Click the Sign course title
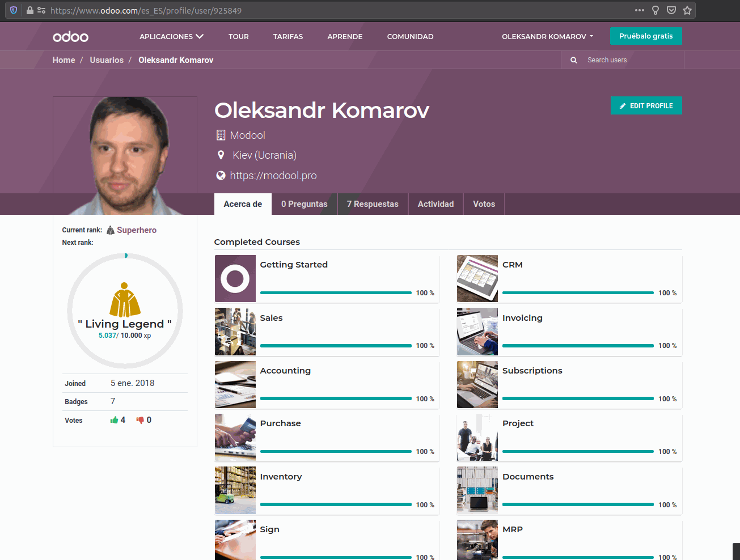This screenshot has width=740, height=560. coord(269,529)
